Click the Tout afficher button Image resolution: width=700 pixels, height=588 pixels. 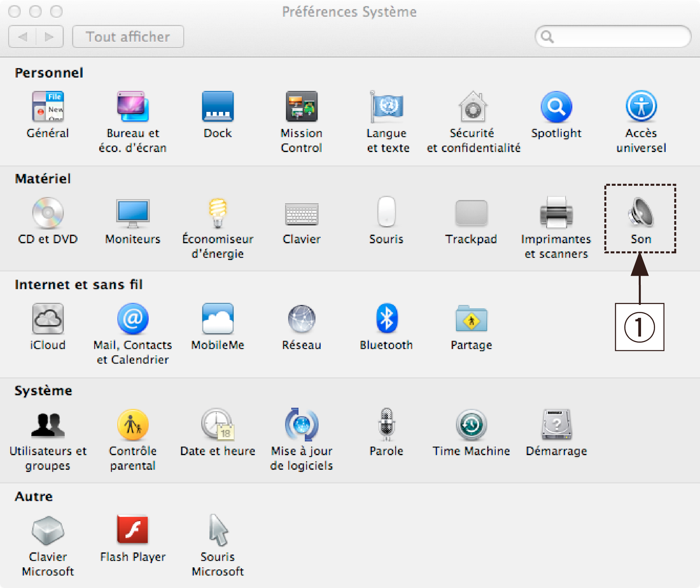click(x=128, y=37)
